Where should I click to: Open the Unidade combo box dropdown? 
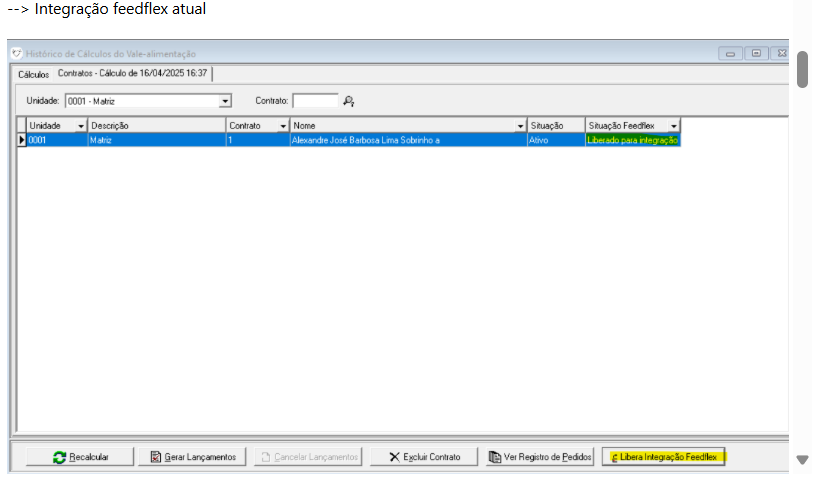225,101
